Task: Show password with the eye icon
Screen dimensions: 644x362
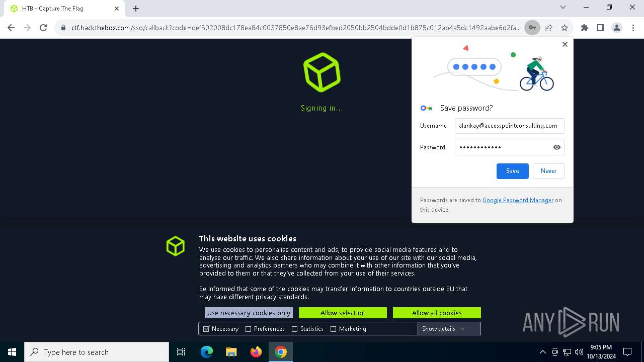Action: coord(557,147)
